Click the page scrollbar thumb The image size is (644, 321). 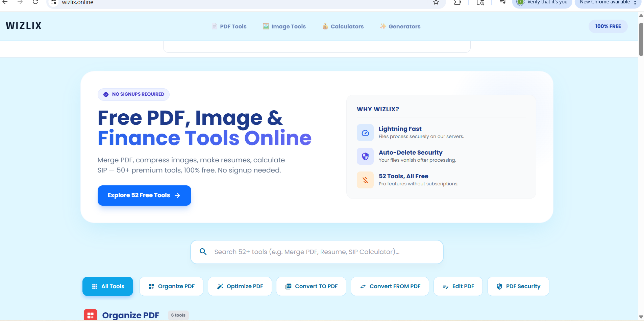pyautogui.click(x=641, y=39)
